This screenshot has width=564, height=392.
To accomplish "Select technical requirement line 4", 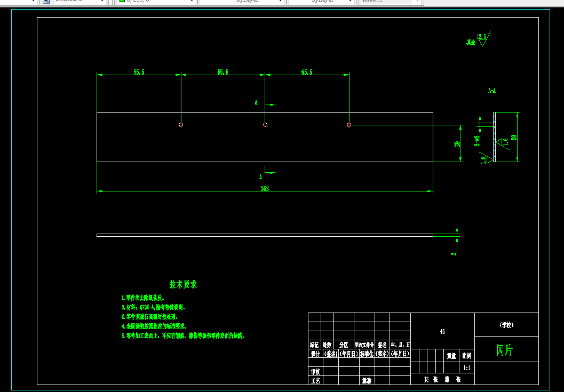I will [x=154, y=326].
